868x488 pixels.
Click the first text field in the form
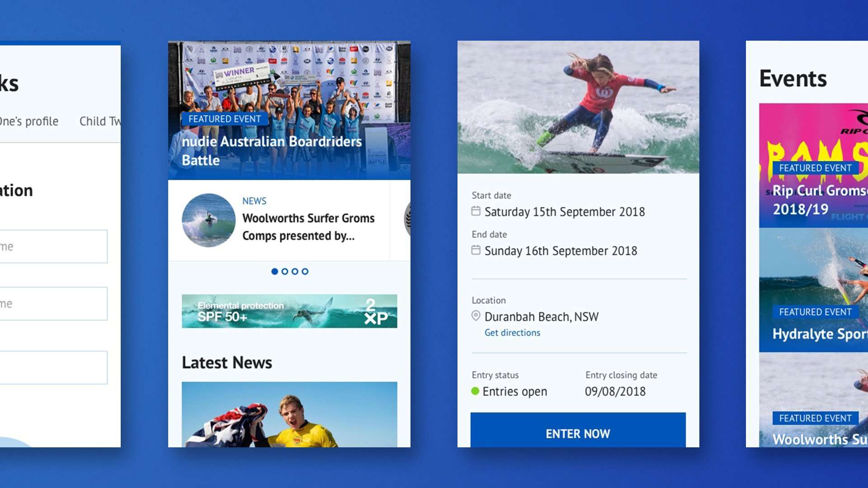tap(54, 246)
